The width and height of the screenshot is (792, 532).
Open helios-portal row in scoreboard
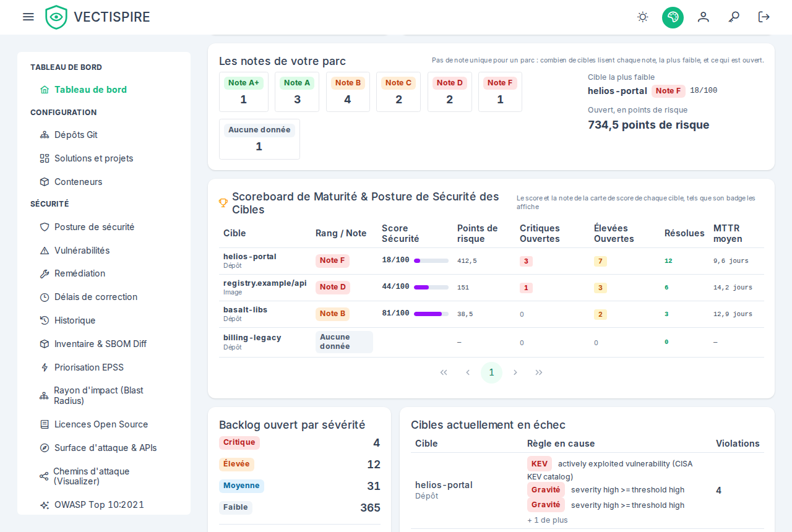[x=491, y=261]
